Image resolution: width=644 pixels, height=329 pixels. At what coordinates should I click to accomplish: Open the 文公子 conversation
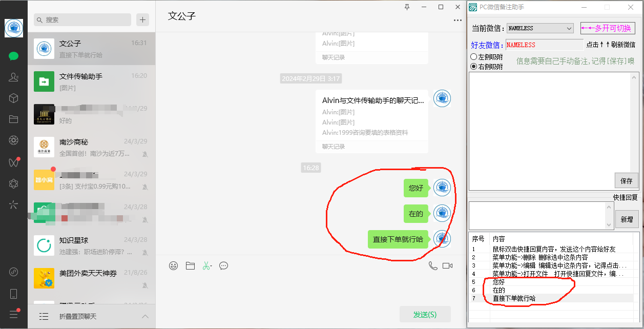coord(92,49)
